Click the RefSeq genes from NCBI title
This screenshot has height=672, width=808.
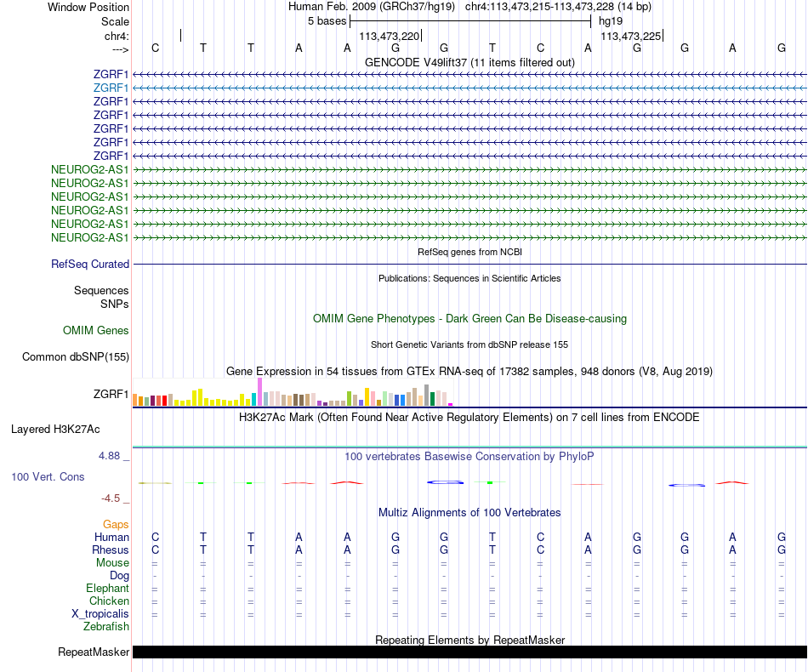(x=469, y=252)
